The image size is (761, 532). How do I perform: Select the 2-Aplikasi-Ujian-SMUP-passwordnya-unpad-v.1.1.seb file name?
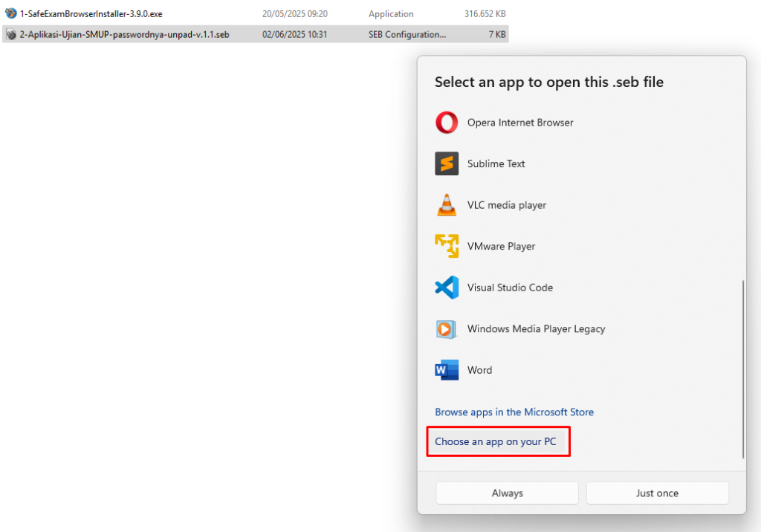click(x=124, y=34)
